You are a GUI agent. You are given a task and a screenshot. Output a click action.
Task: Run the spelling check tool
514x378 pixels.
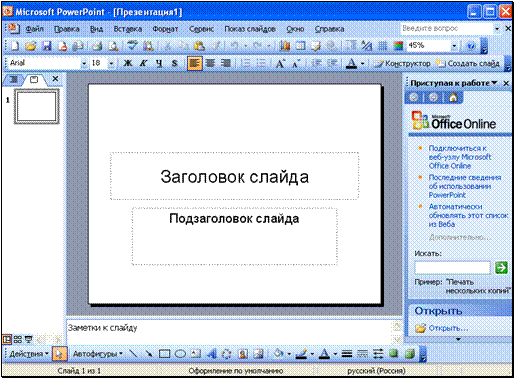click(x=132, y=46)
